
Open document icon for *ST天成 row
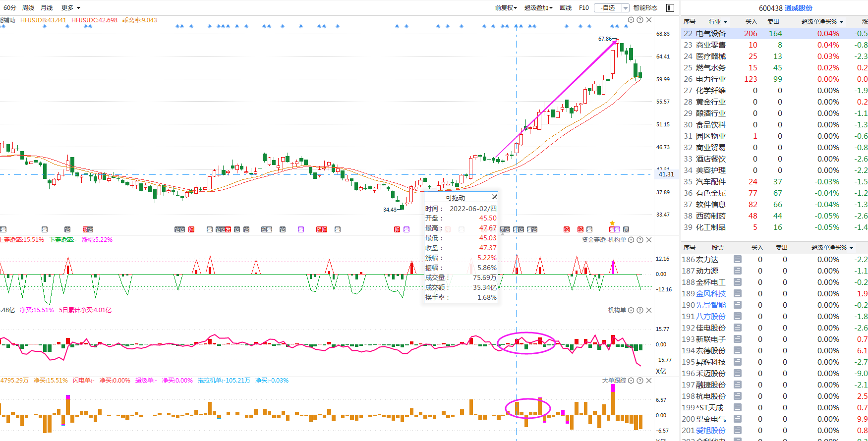click(738, 407)
